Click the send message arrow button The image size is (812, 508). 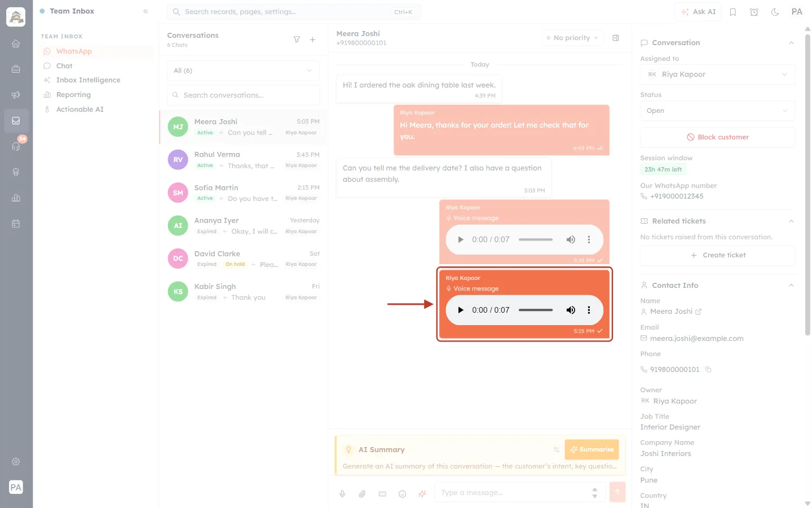[x=617, y=492]
